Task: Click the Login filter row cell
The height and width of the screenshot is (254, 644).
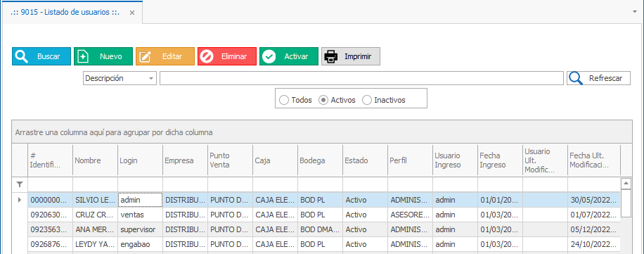Action: pos(140,184)
